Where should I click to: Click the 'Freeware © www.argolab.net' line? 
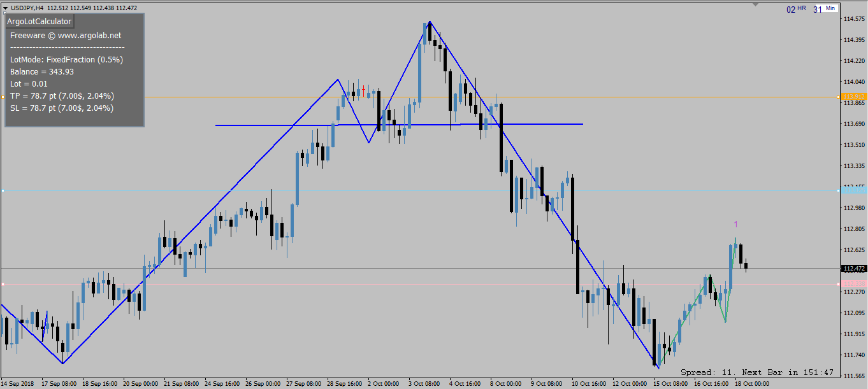[66, 36]
